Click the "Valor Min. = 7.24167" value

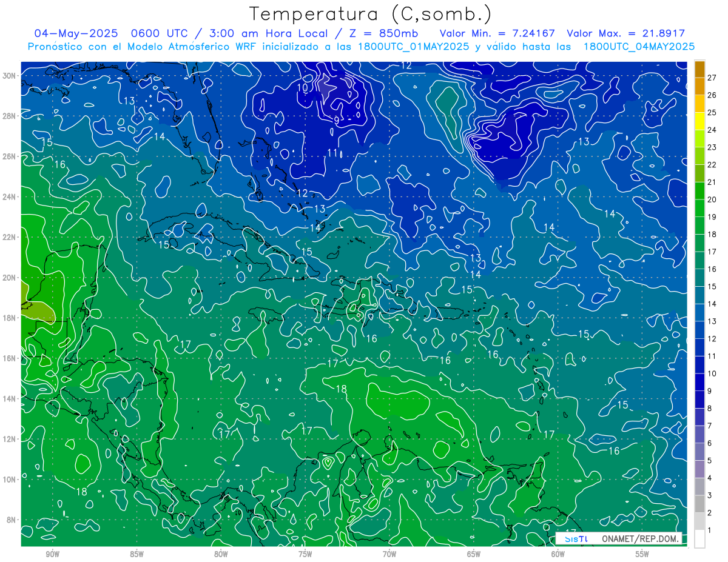pos(498,33)
